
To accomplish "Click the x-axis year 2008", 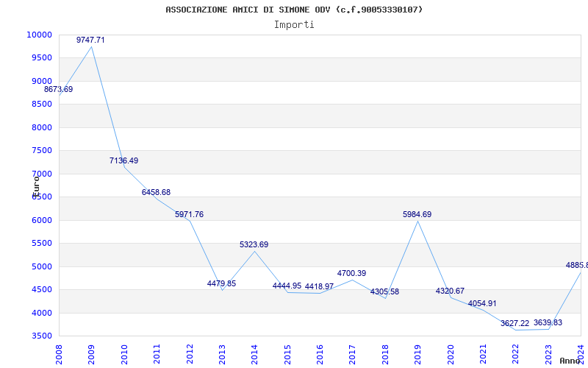I will click(x=59, y=354).
